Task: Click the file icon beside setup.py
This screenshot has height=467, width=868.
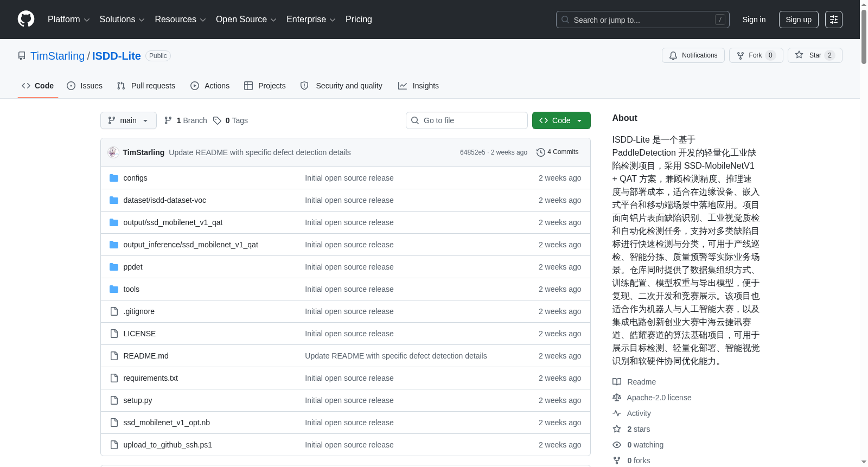Action: (x=114, y=400)
